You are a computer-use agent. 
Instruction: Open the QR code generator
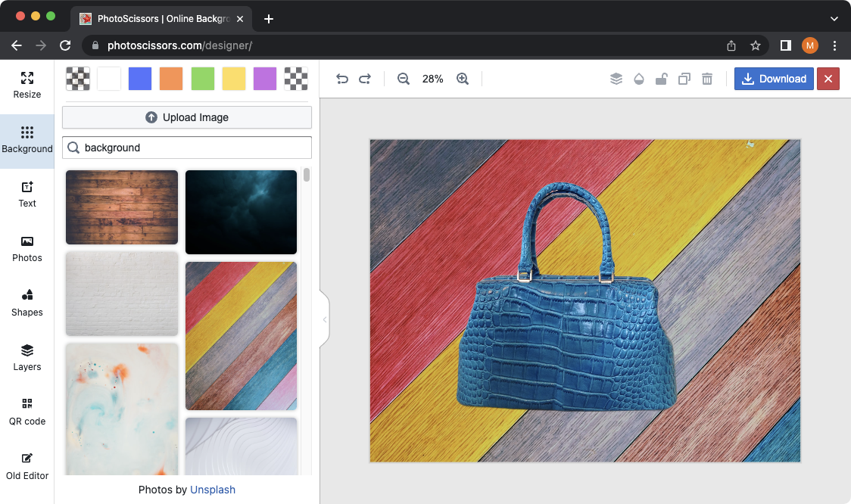point(26,412)
